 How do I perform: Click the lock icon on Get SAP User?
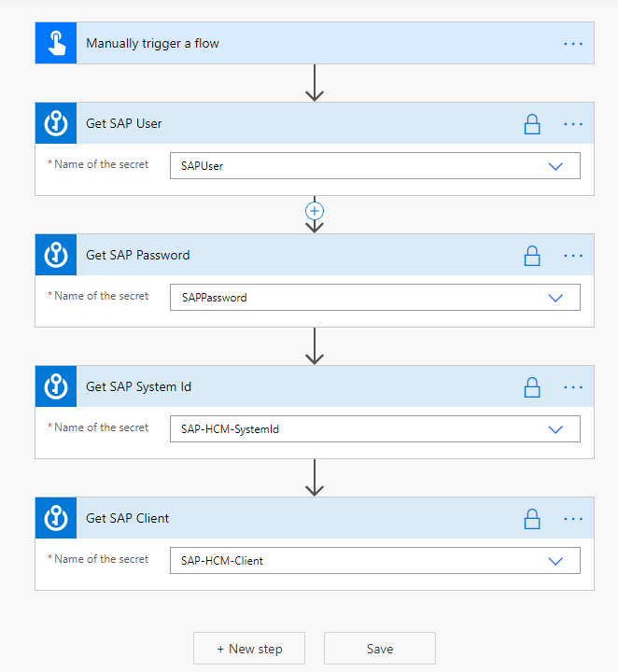tap(532, 124)
